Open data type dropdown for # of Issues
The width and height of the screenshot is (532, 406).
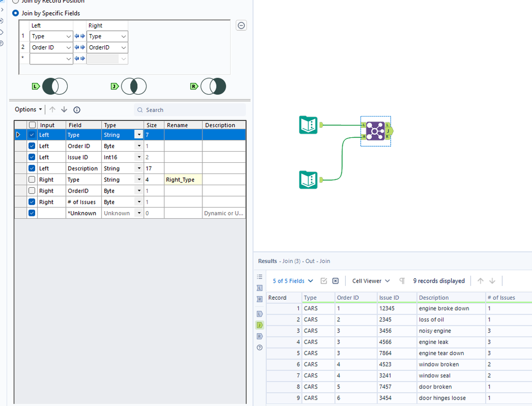coord(139,202)
